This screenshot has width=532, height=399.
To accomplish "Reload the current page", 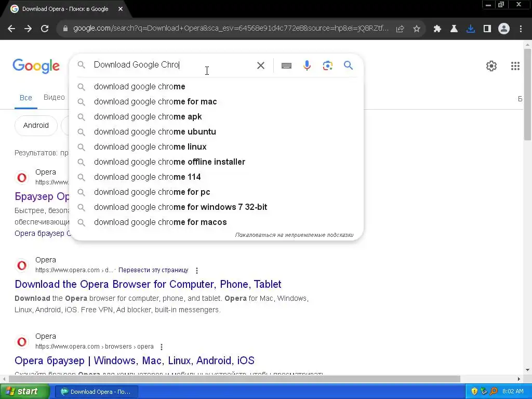I will pyautogui.click(x=45, y=29).
